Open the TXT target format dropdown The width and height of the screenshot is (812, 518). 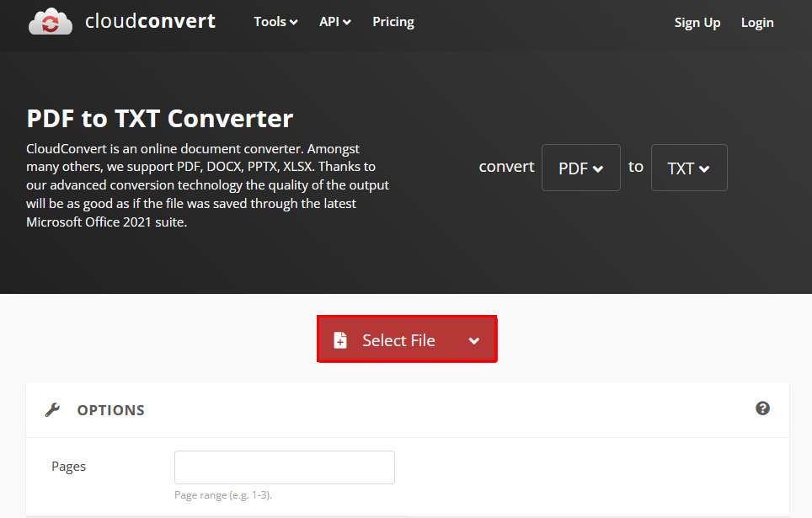pyautogui.click(x=689, y=168)
